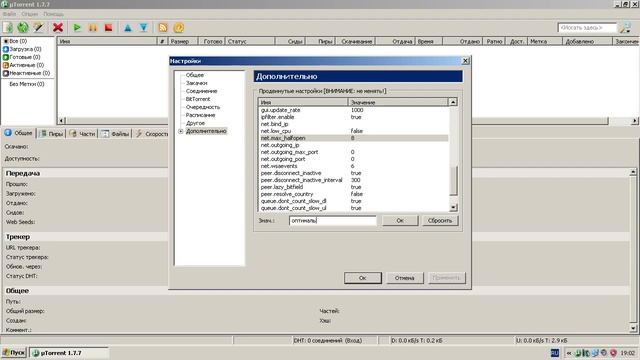Click the Create New Torrent wand icon
Viewport: 640px width, 360px height.
38,27
